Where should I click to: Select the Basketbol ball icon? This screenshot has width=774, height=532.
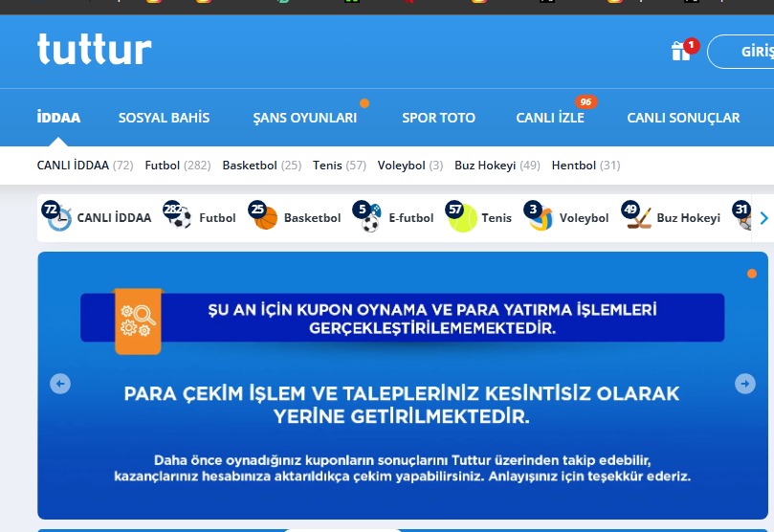265,218
